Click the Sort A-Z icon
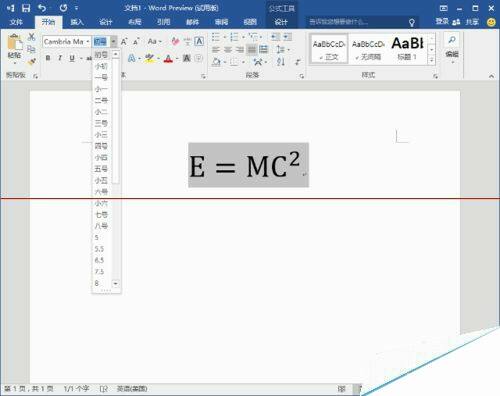Viewport: 500px width, 396px height. 281,62
